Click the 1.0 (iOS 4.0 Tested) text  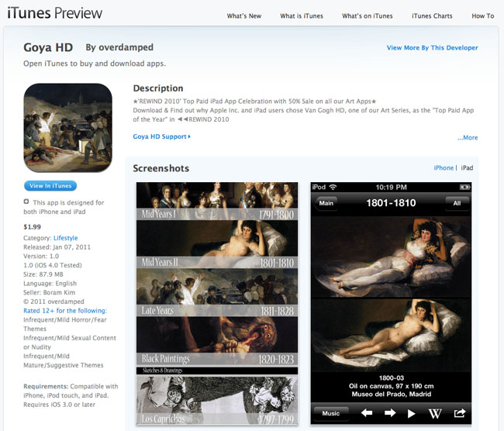point(53,265)
